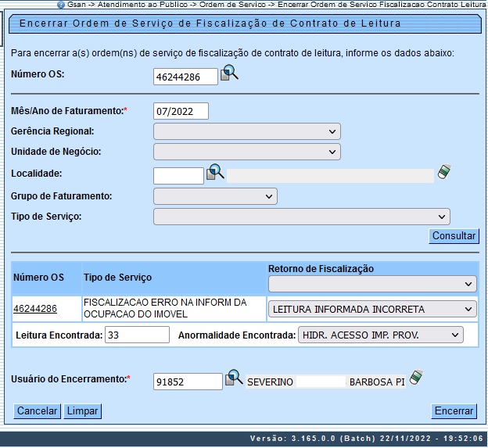Change the LEITURA INFORMADA INCORRETA selection
Image resolution: width=488 pixels, height=448 pixels.
(372, 309)
